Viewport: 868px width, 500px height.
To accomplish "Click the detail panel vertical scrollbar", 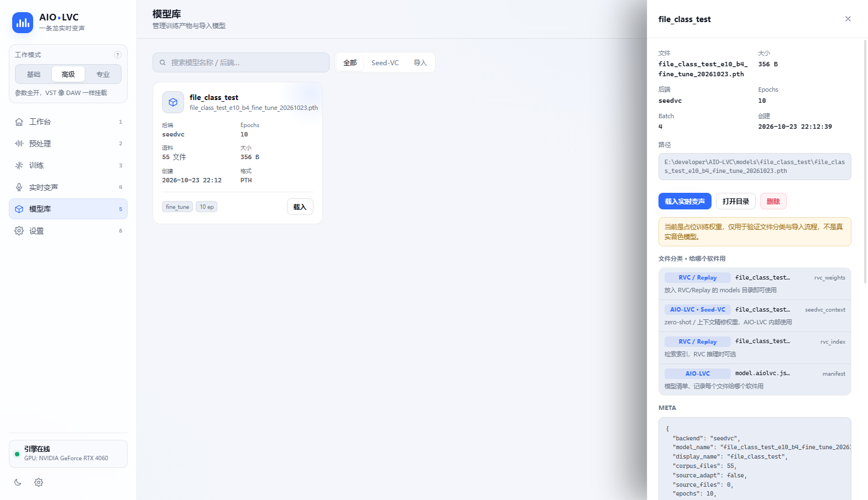I will [865, 161].
